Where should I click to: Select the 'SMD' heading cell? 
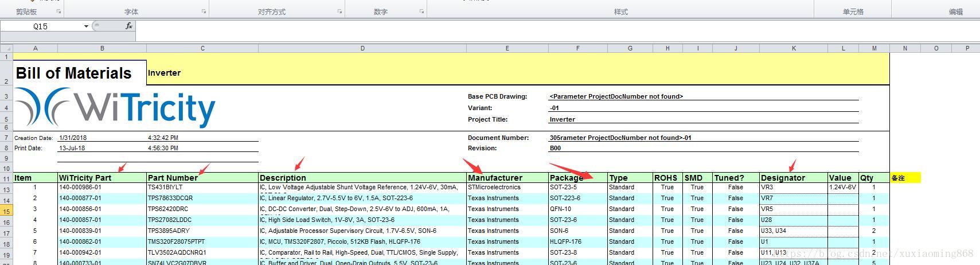(698, 178)
